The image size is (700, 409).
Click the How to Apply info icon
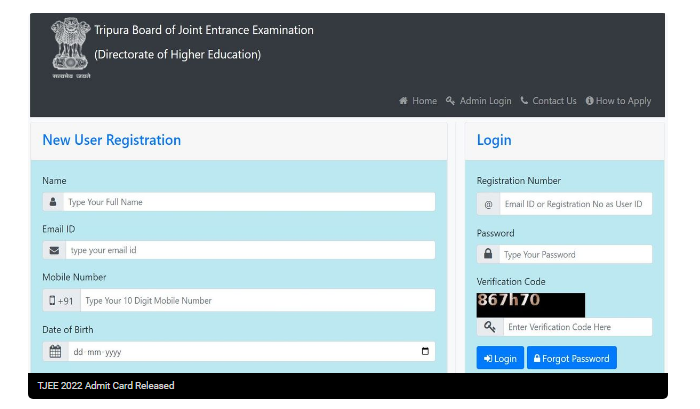[x=589, y=101]
